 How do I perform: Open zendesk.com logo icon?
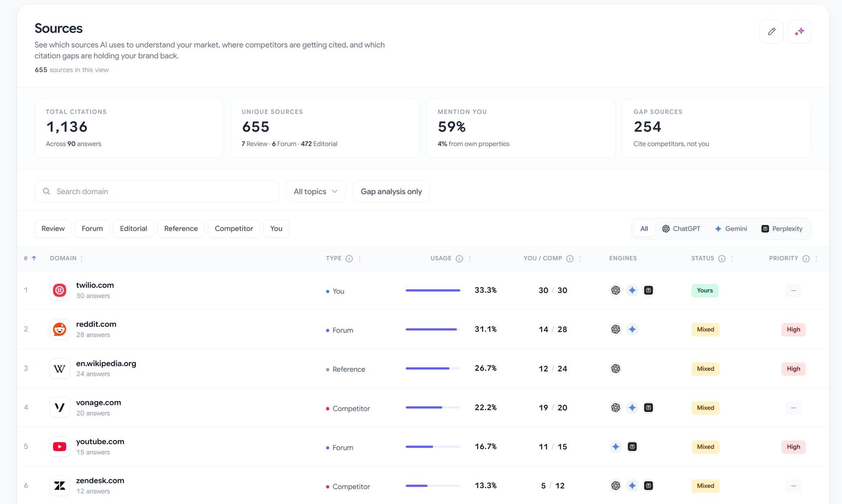pos(60,485)
